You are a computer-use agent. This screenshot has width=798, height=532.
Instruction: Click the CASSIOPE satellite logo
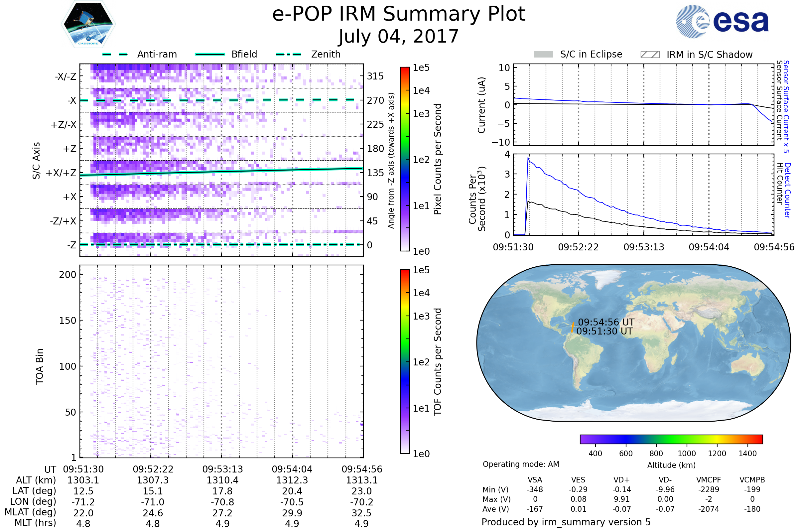point(88,24)
